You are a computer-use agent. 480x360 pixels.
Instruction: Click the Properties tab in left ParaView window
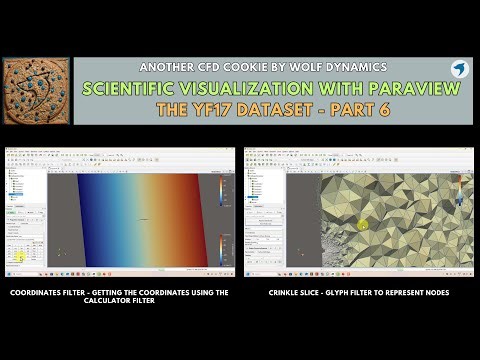click(10, 206)
